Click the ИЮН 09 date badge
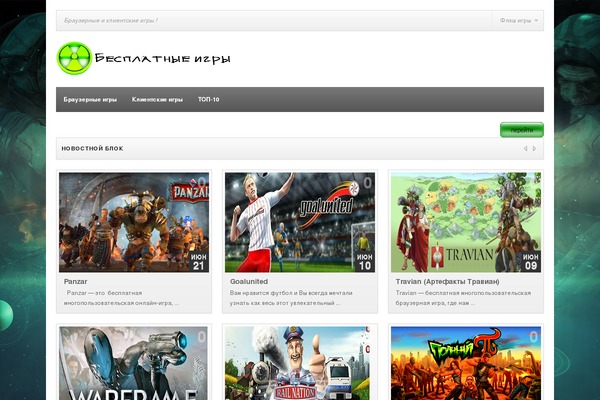Viewport: 600px width, 400px height. click(x=530, y=262)
